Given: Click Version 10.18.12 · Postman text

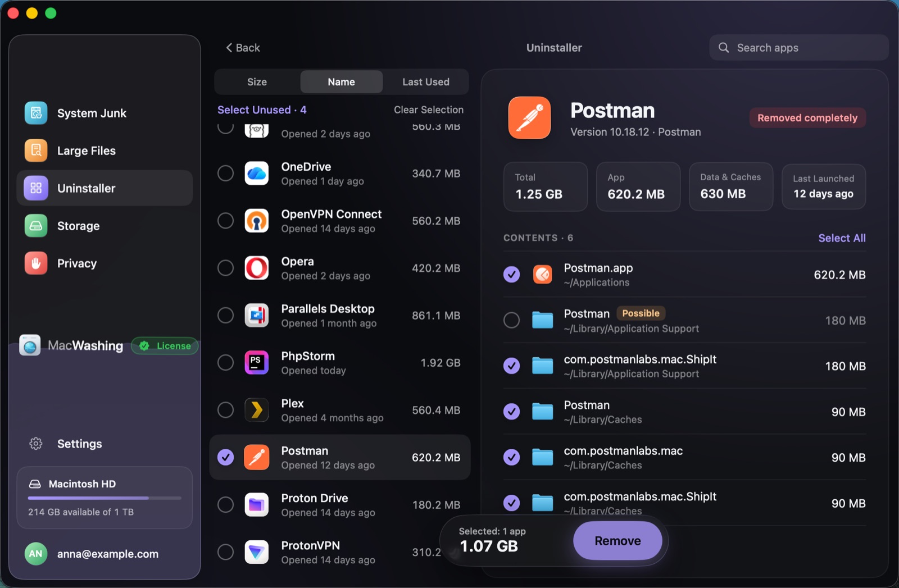Looking at the screenshot, I should (x=635, y=132).
